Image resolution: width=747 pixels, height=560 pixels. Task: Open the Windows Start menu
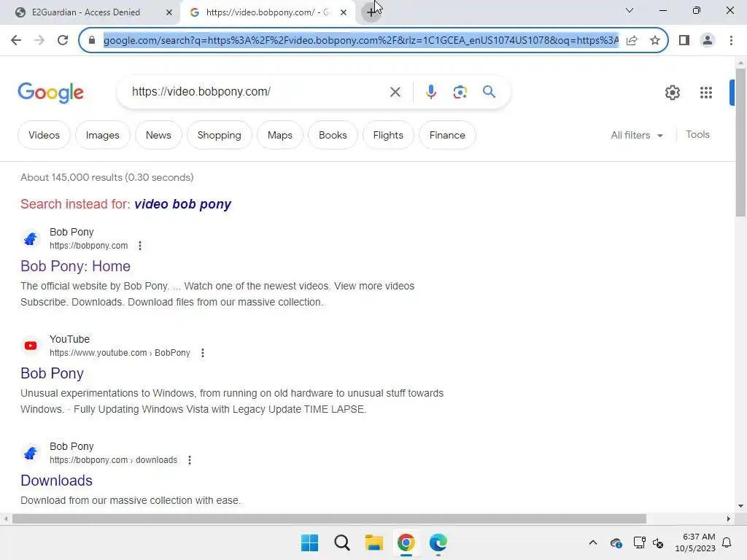(309, 542)
